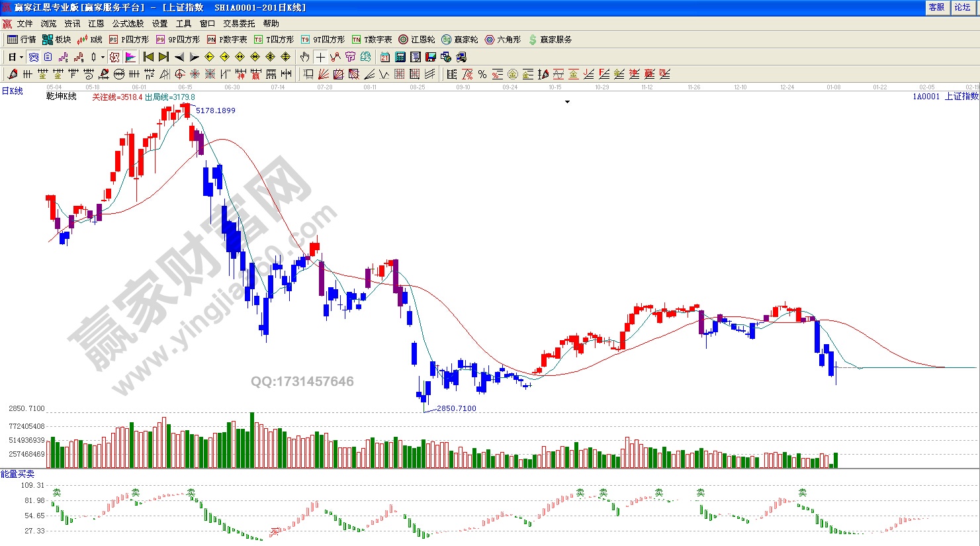Click the small black triangle above chart
This screenshot has width=980, height=546.
coord(567,102)
